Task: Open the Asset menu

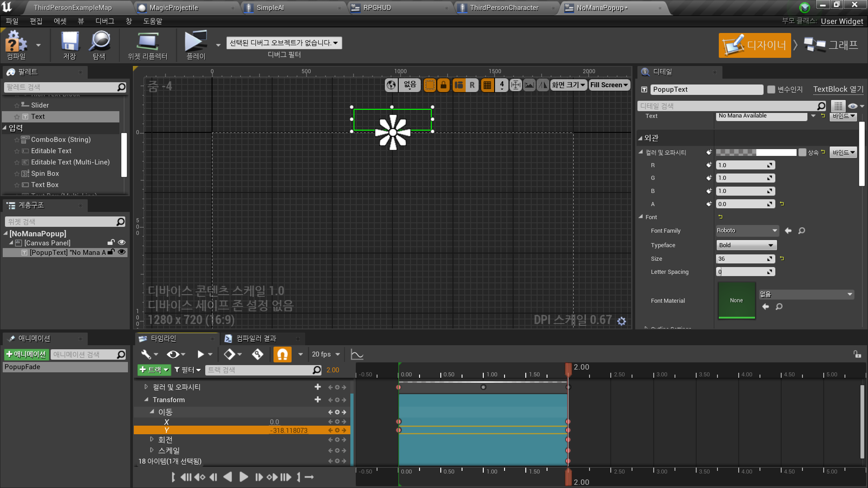Action: tap(60, 21)
